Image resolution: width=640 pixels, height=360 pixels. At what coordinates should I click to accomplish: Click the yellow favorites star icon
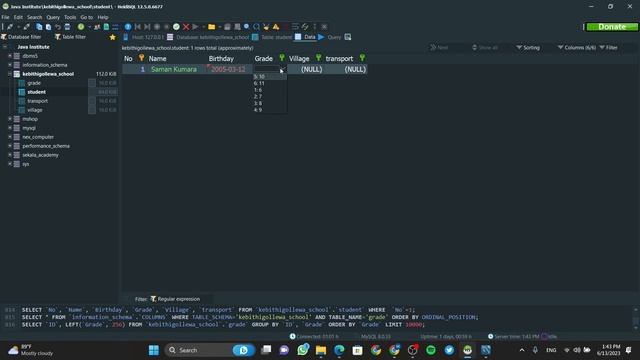pyautogui.click(x=112, y=37)
